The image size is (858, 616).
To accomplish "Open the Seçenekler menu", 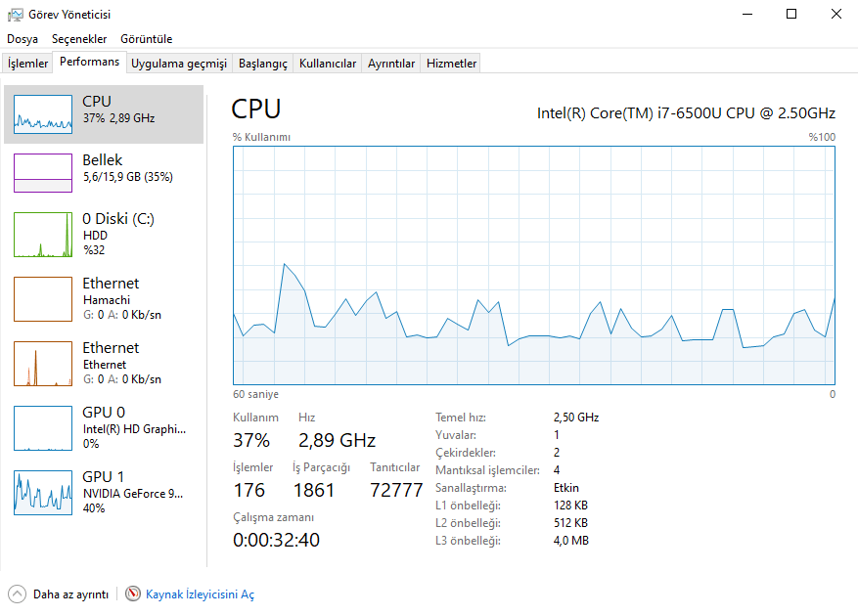I will pos(79,39).
